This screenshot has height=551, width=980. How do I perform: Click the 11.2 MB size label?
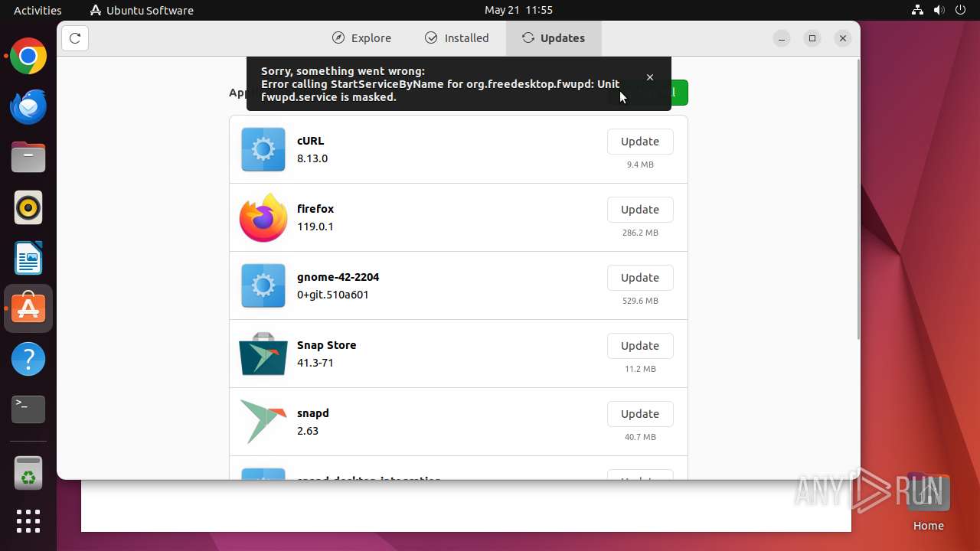[x=640, y=369]
